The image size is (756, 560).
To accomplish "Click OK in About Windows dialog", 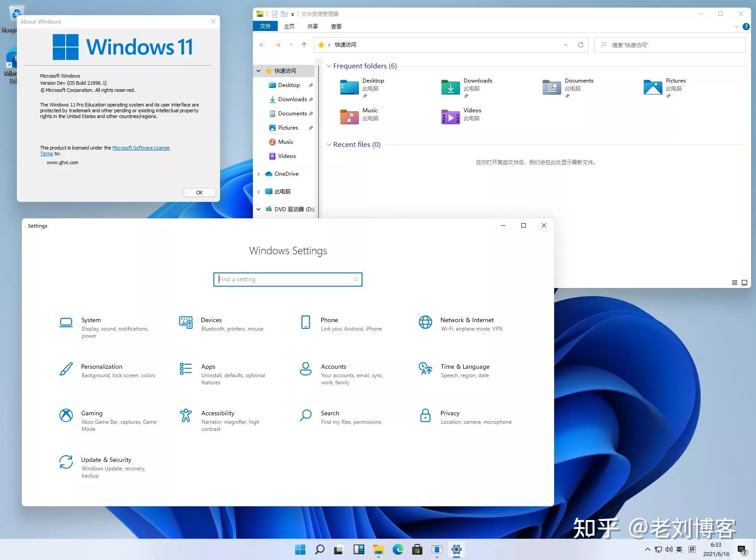I will pos(200,193).
